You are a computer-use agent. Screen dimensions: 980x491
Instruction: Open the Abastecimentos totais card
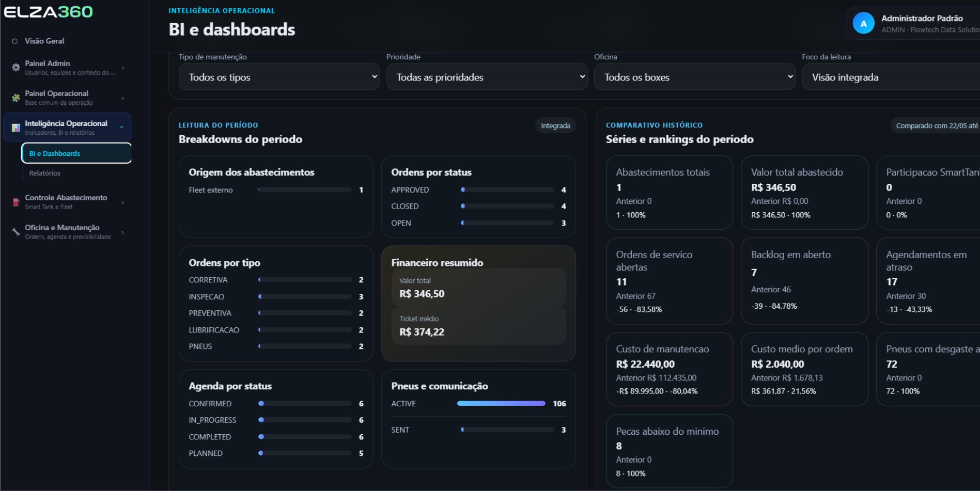pyautogui.click(x=670, y=193)
